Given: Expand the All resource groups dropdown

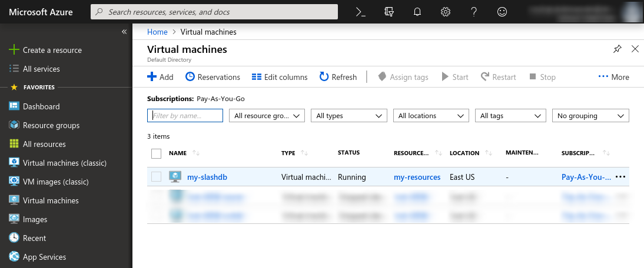Looking at the screenshot, I should tap(267, 116).
